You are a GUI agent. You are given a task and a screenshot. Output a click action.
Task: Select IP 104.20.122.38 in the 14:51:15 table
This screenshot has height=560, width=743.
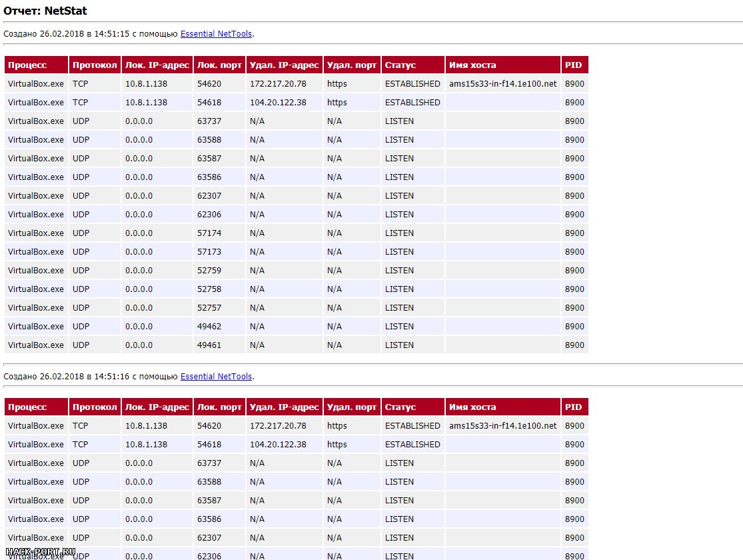coord(278,103)
